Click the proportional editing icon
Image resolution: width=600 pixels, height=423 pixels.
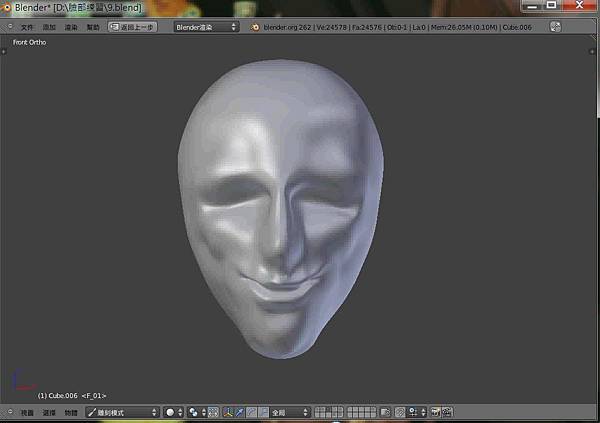pos(400,411)
